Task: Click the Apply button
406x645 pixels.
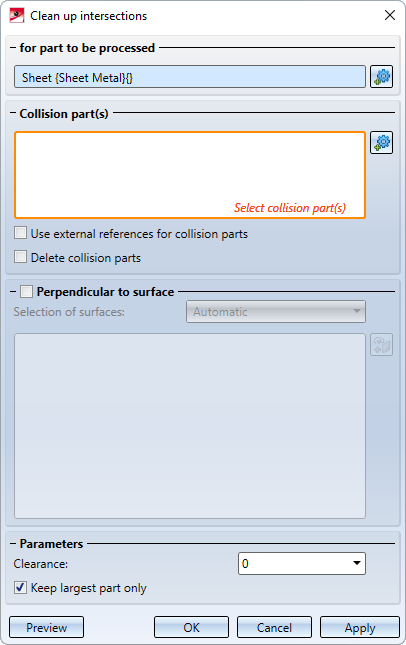Action: 360,627
